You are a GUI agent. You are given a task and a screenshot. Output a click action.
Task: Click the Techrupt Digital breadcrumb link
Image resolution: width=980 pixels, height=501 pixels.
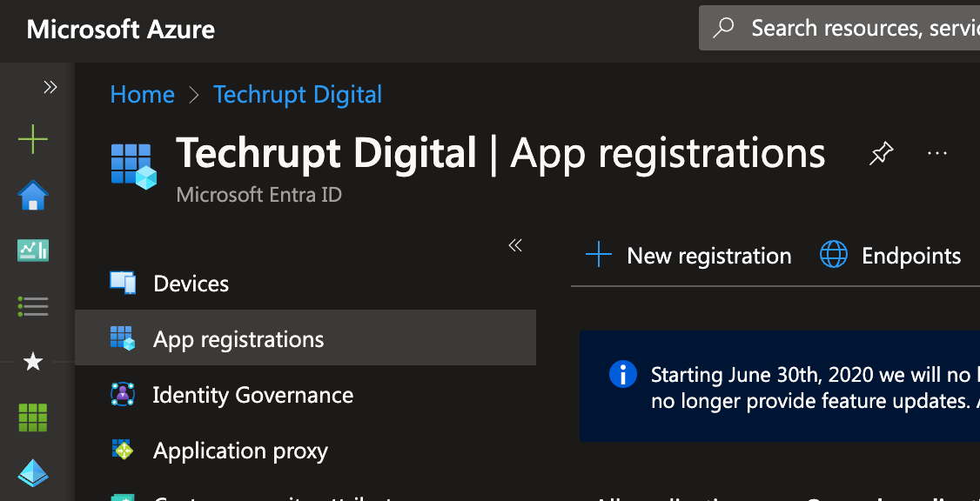tap(298, 94)
